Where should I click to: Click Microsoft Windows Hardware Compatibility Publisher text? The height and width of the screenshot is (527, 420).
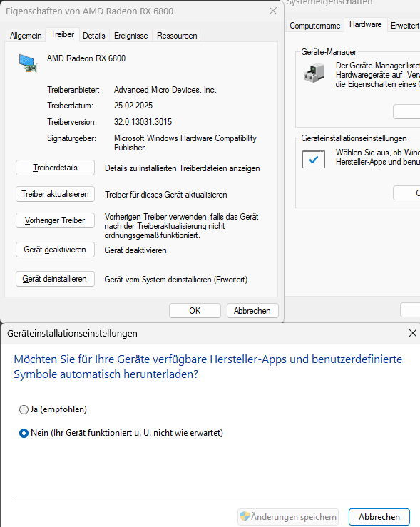(x=185, y=143)
